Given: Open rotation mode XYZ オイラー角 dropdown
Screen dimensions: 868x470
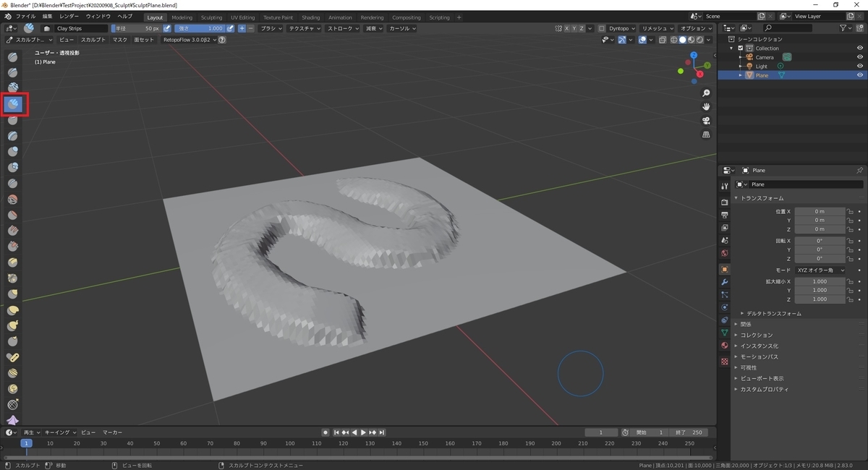Looking at the screenshot, I should pyautogui.click(x=820, y=270).
